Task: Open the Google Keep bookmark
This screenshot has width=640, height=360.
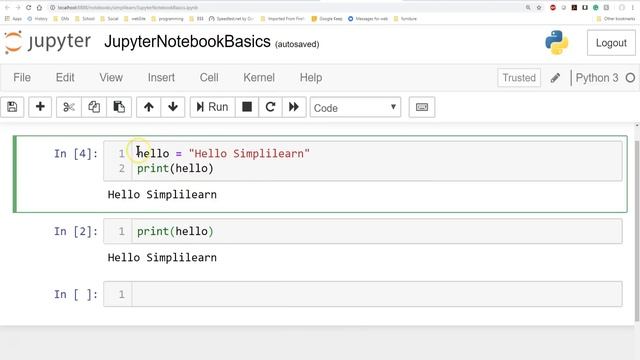Action: 327,19
